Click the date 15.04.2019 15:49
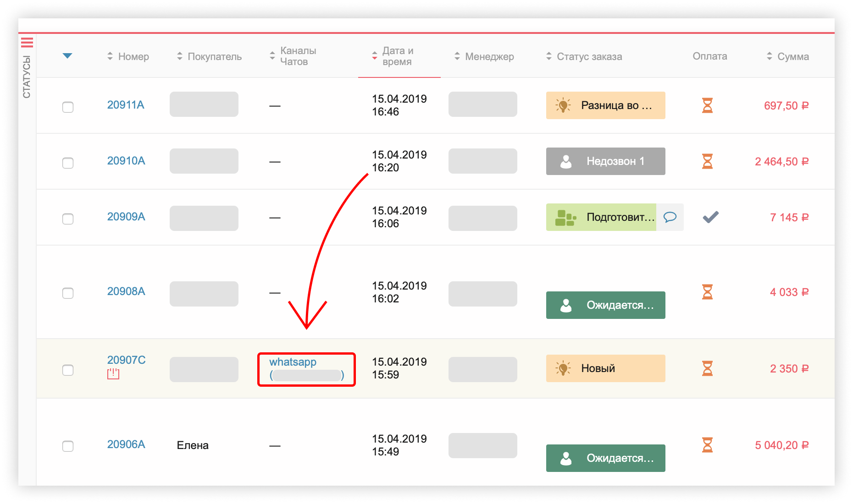This screenshot has height=504, width=853. point(399,445)
